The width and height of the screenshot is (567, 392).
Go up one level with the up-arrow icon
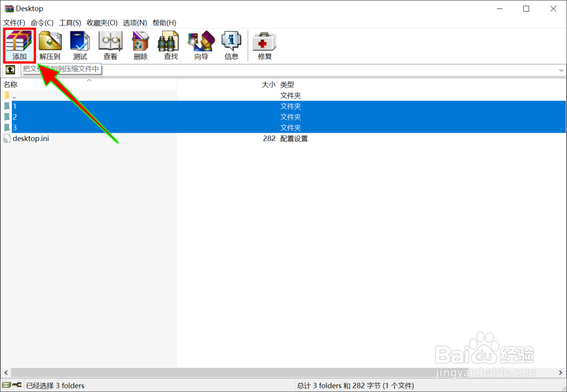(x=10, y=69)
